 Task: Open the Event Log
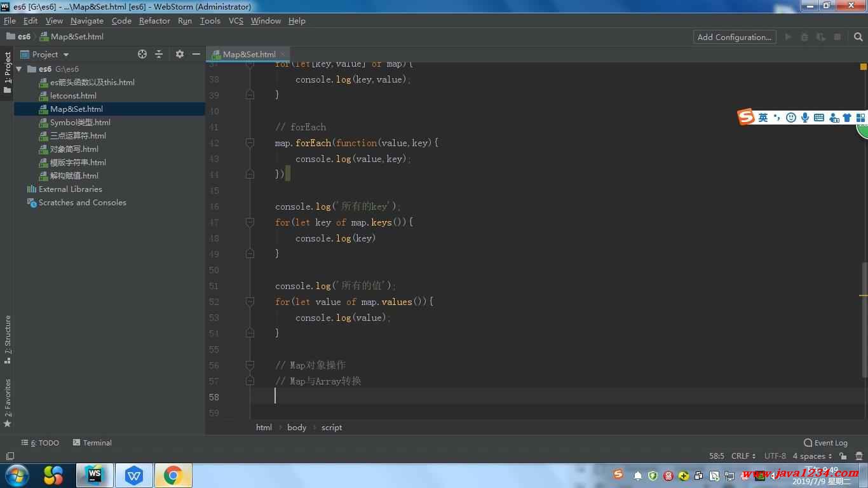[x=825, y=443]
